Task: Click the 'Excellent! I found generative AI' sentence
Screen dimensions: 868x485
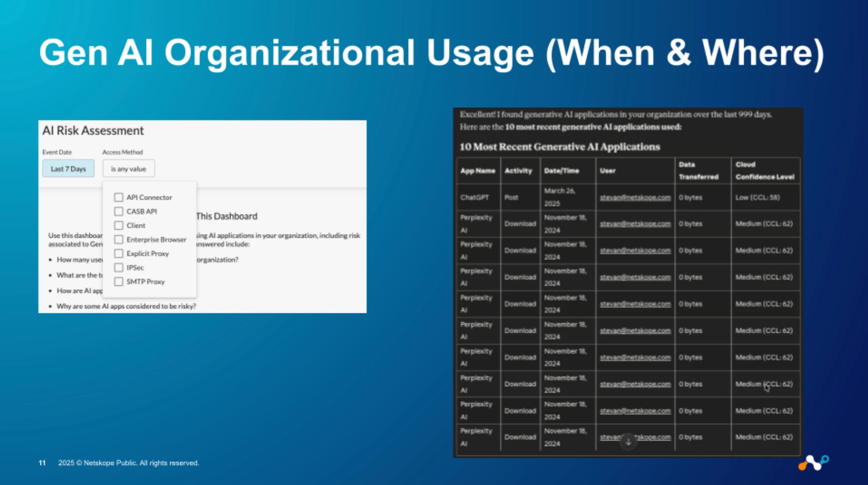Action: (x=616, y=115)
